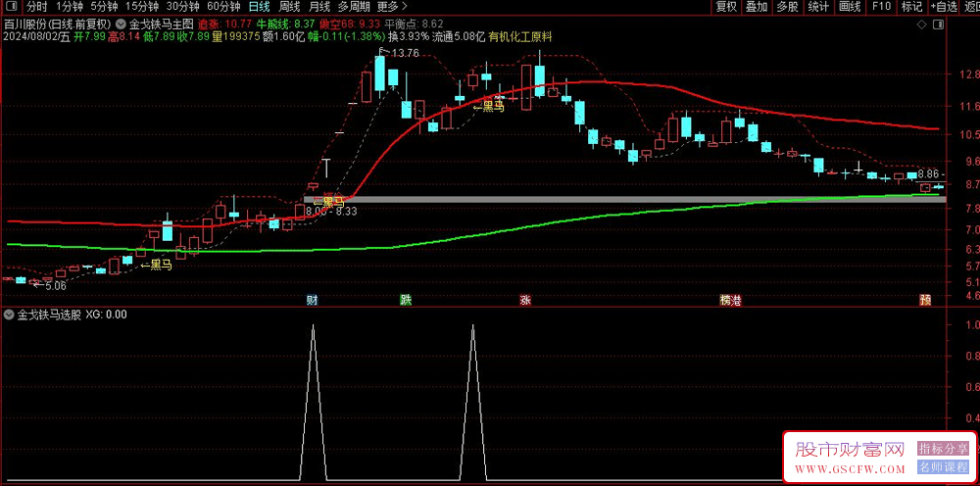Select the 60分钟 period
Screen dimensions: 980x486
pos(223,7)
